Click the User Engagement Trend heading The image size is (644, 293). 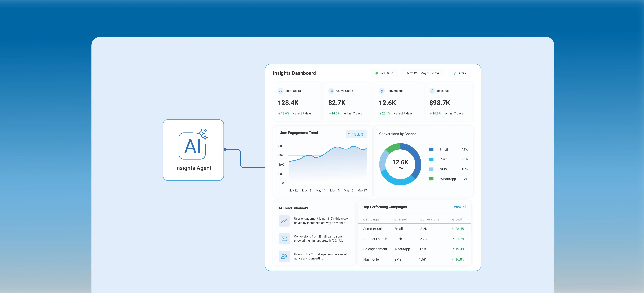(x=299, y=133)
